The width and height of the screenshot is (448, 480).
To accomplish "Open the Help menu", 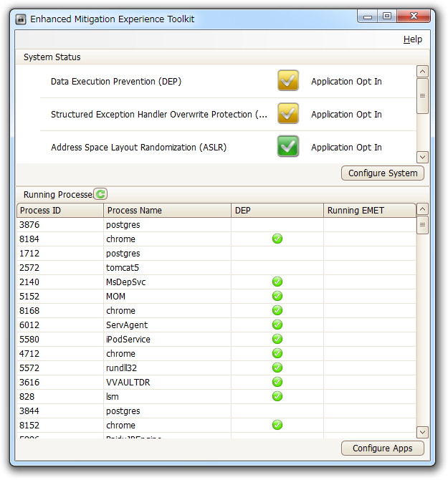I will coord(412,39).
